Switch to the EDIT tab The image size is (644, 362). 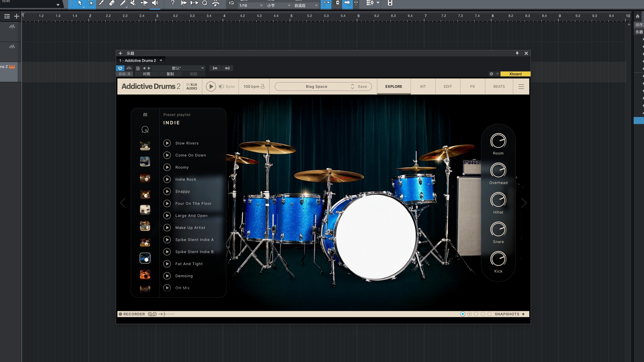tap(448, 86)
